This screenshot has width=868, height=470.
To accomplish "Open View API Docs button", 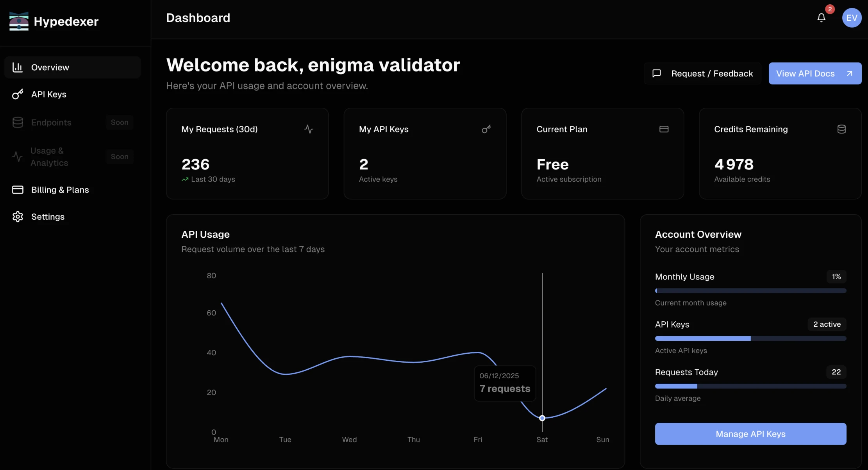I will click(805, 73).
